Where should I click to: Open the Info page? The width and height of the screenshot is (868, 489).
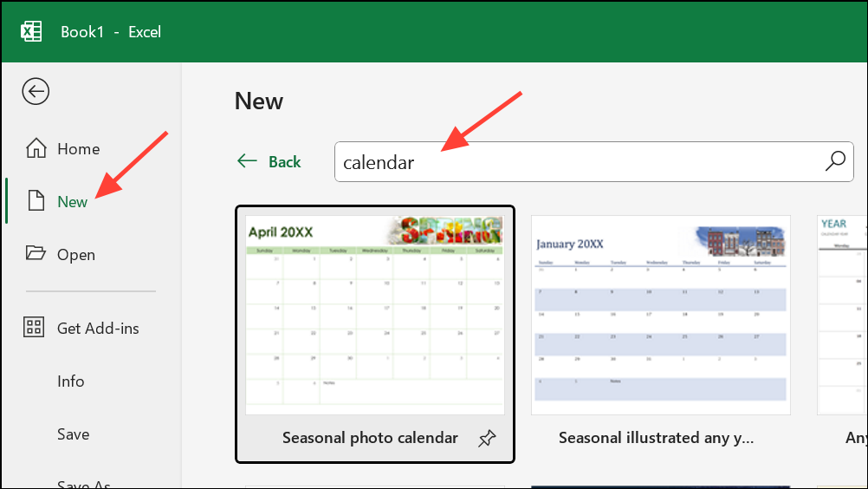click(71, 381)
